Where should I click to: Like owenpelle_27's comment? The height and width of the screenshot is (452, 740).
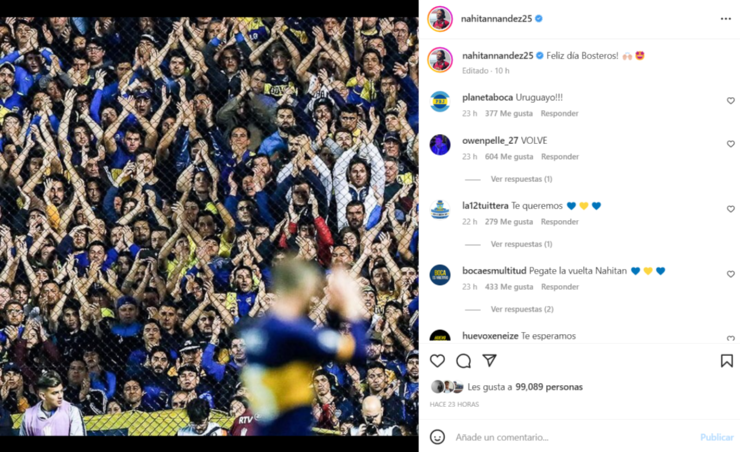731,144
